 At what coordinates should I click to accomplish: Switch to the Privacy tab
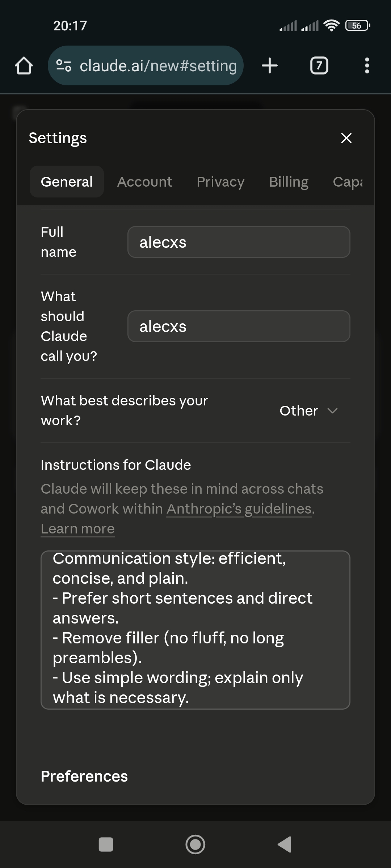220,182
